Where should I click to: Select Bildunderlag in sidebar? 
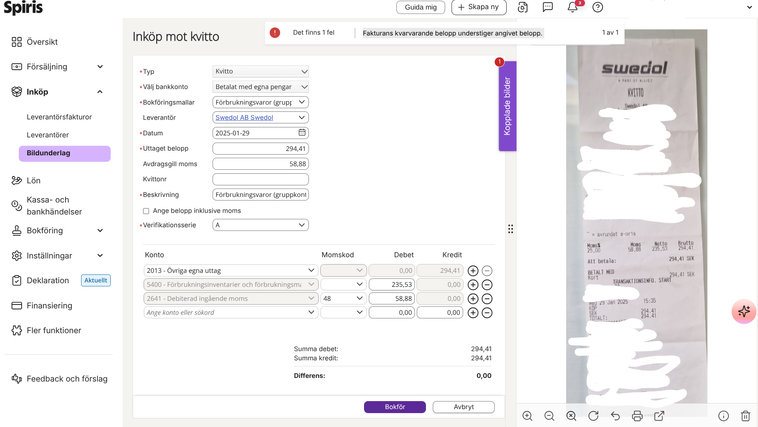pos(65,153)
